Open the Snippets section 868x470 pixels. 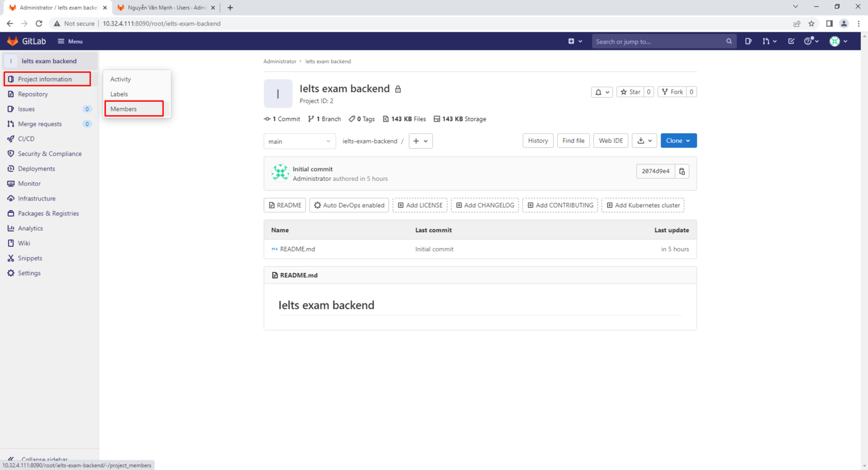click(x=28, y=258)
